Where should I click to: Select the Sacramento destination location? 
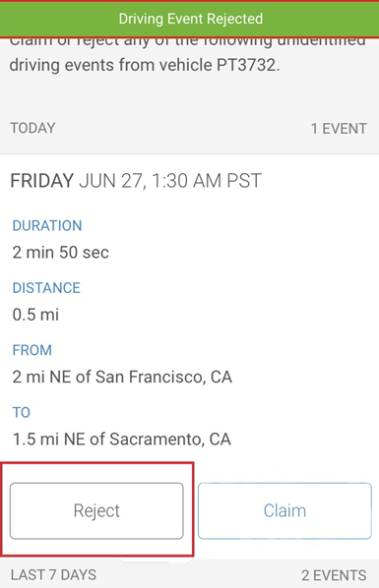point(122,439)
